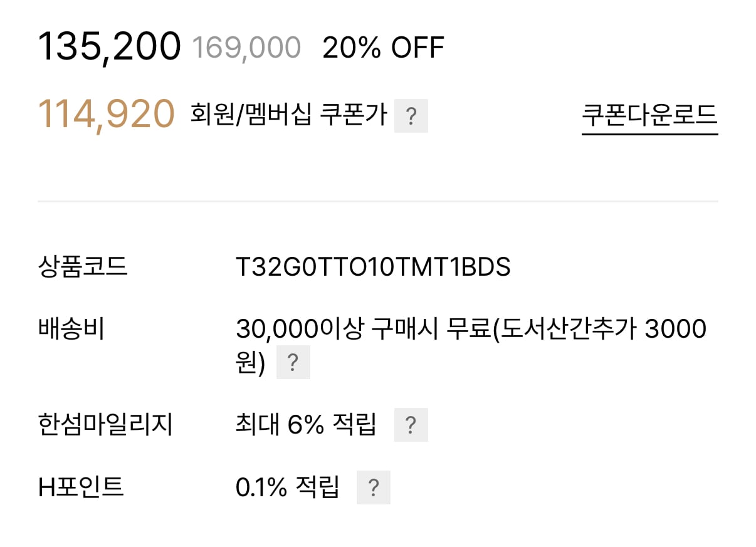Click the 상품코드 label
Image resolution: width=756 pixels, height=547 pixels.
point(83,268)
